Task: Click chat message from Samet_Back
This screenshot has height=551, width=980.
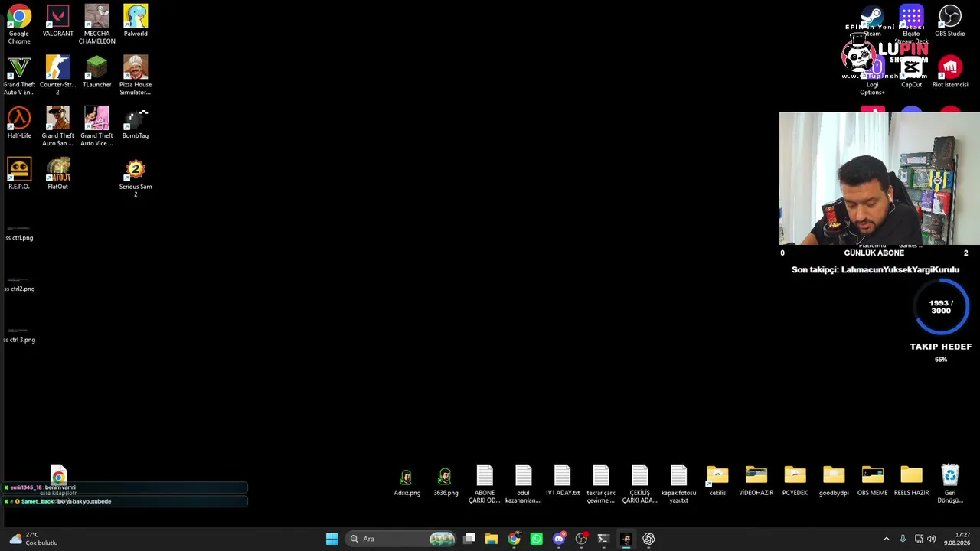Action: click(126, 501)
